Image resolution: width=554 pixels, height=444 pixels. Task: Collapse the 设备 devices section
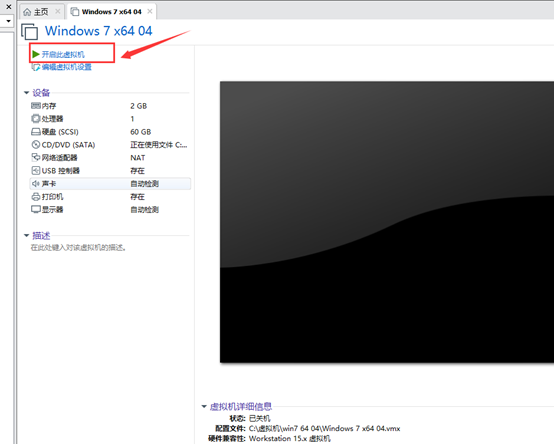click(x=26, y=93)
